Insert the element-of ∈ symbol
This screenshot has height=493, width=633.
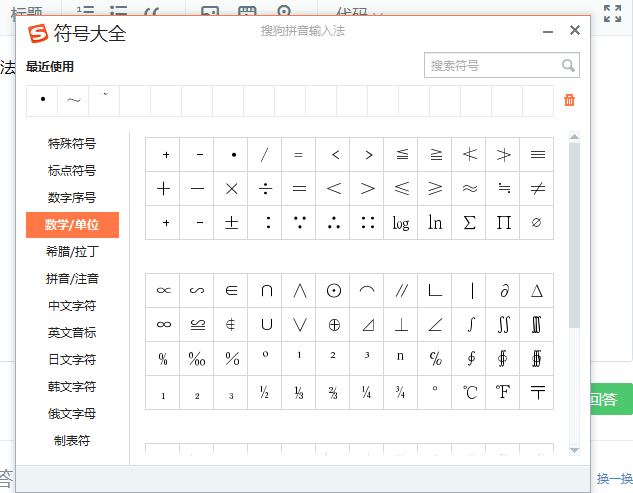point(231,290)
